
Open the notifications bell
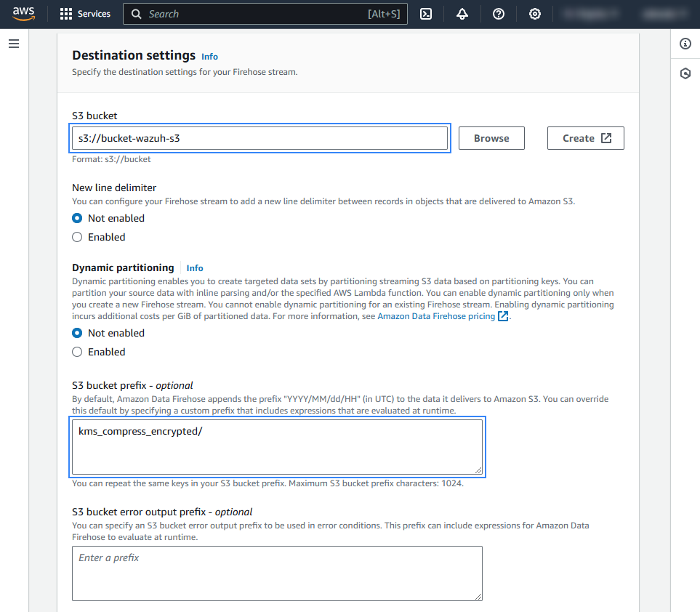coord(462,14)
